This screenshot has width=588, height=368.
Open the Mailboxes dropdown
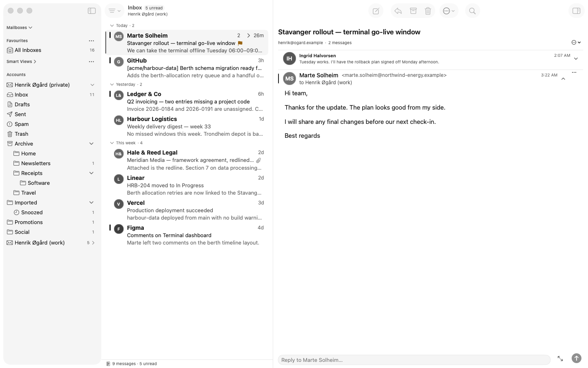pyautogui.click(x=19, y=27)
